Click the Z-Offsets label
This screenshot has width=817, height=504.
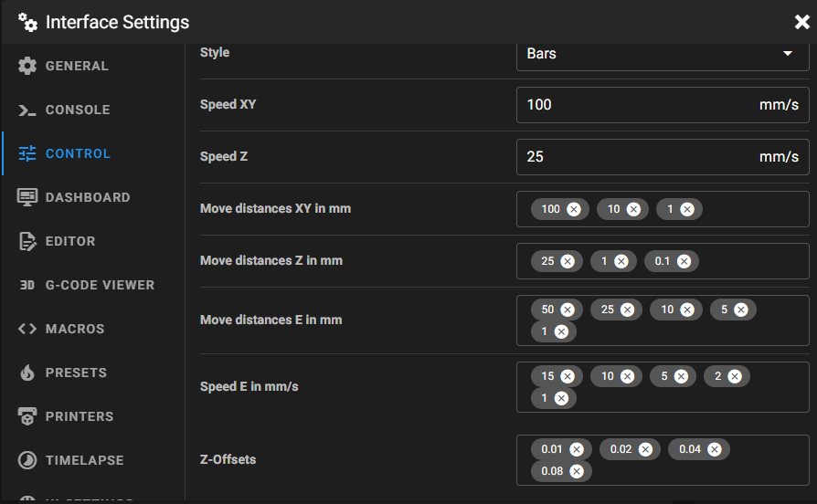pyautogui.click(x=228, y=460)
